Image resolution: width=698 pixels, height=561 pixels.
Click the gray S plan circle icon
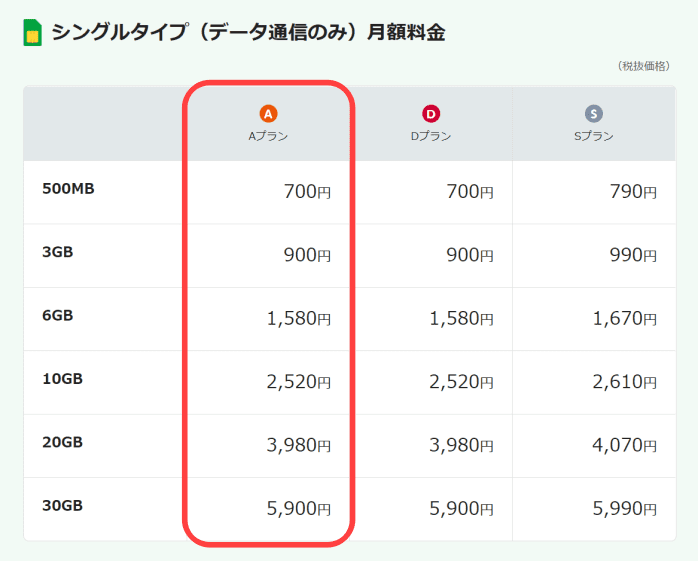click(x=594, y=114)
